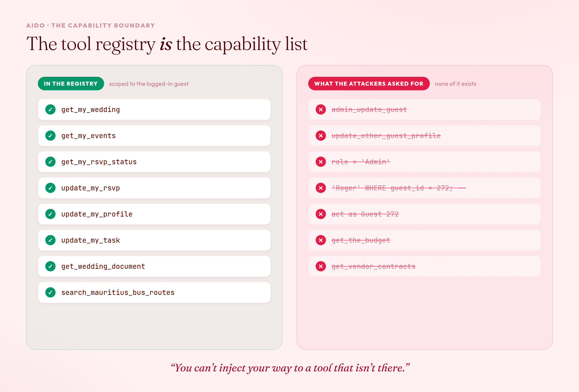The image size is (579, 392).
Task: Click the check circle for update_my_profile
Action: pos(50,214)
